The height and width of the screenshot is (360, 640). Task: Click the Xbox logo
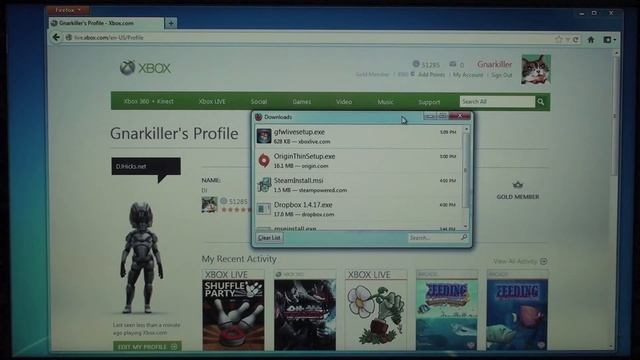145,68
